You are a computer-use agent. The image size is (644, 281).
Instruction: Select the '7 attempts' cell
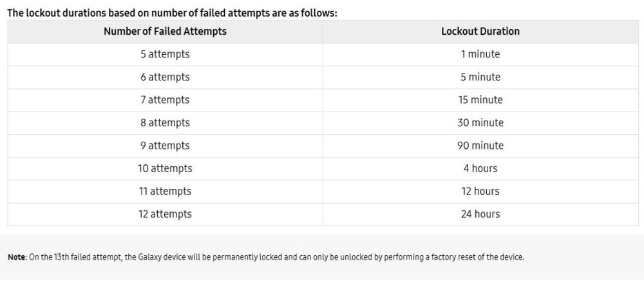[x=165, y=101]
